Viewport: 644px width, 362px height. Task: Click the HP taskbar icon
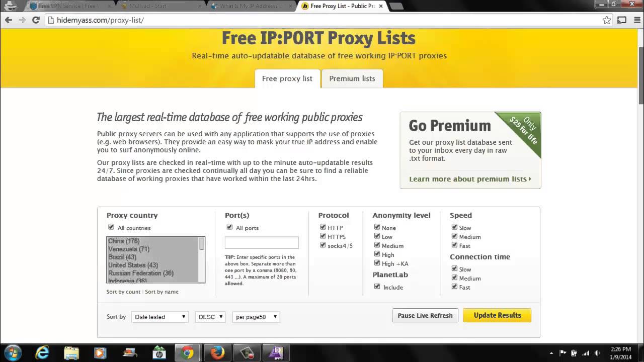pos(159,352)
